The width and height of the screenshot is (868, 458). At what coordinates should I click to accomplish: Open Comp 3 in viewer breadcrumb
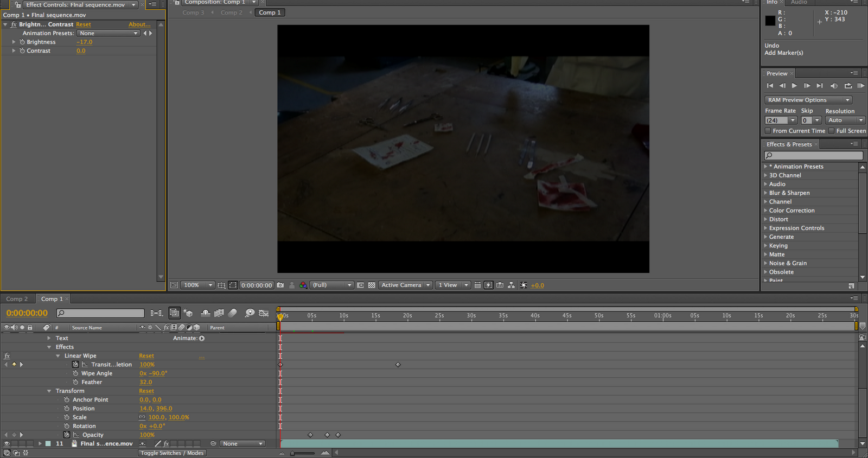click(x=193, y=12)
